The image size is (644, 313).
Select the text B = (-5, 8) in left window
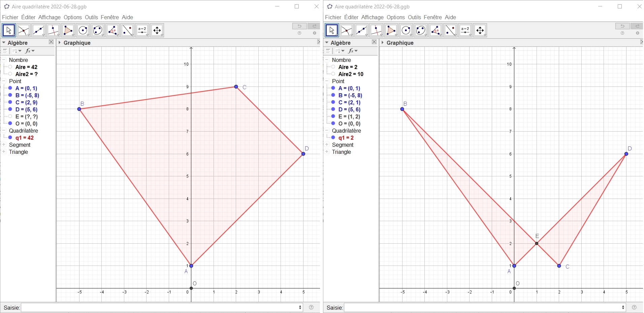tap(27, 95)
